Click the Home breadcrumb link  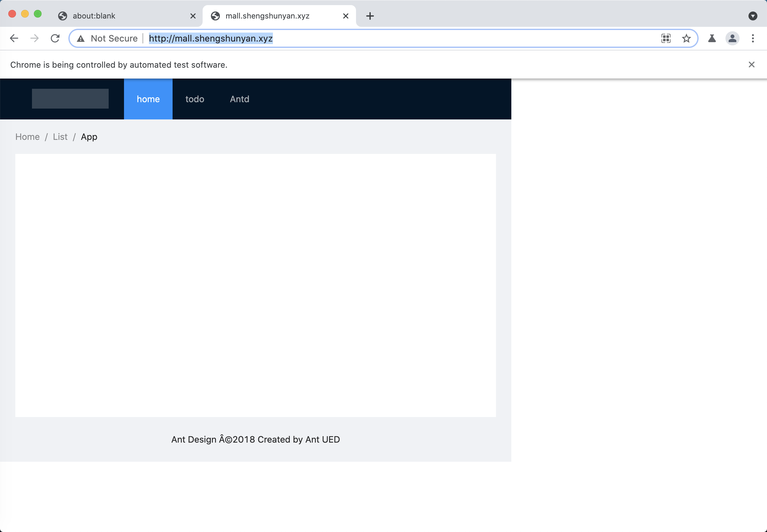pyautogui.click(x=27, y=137)
